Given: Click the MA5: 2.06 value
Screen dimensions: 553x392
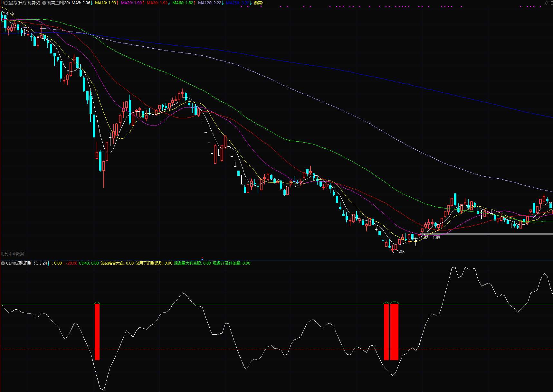Looking at the screenshot, I should pos(81,3).
